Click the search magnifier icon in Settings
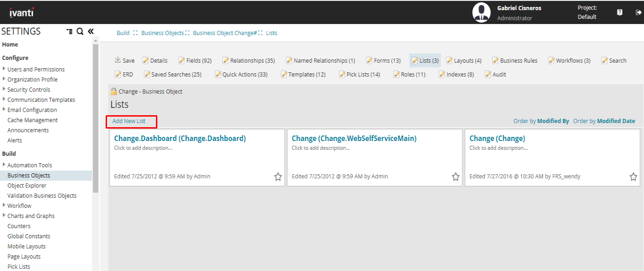Image resolution: width=644 pixels, height=271 pixels. pos(80,31)
